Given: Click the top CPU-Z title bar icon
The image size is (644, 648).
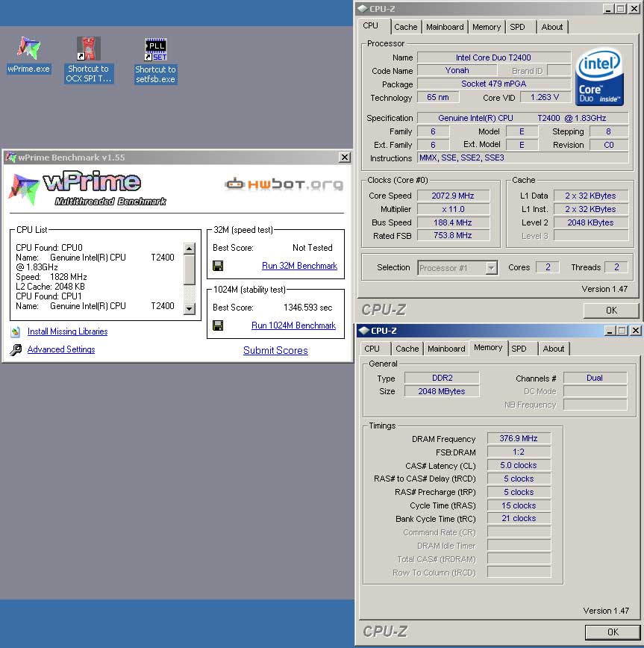Looking at the screenshot, I should pyautogui.click(x=362, y=9).
